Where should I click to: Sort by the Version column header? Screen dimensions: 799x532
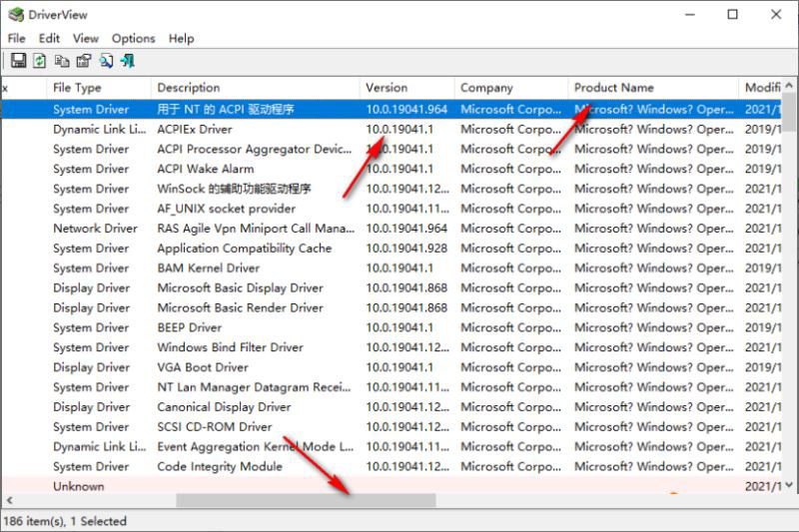[406, 88]
